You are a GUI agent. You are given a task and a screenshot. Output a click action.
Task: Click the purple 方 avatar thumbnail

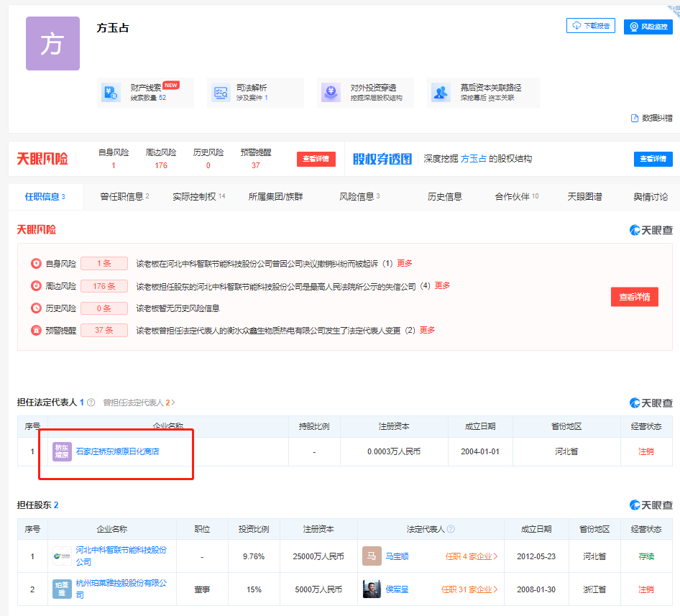(x=52, y=44)
